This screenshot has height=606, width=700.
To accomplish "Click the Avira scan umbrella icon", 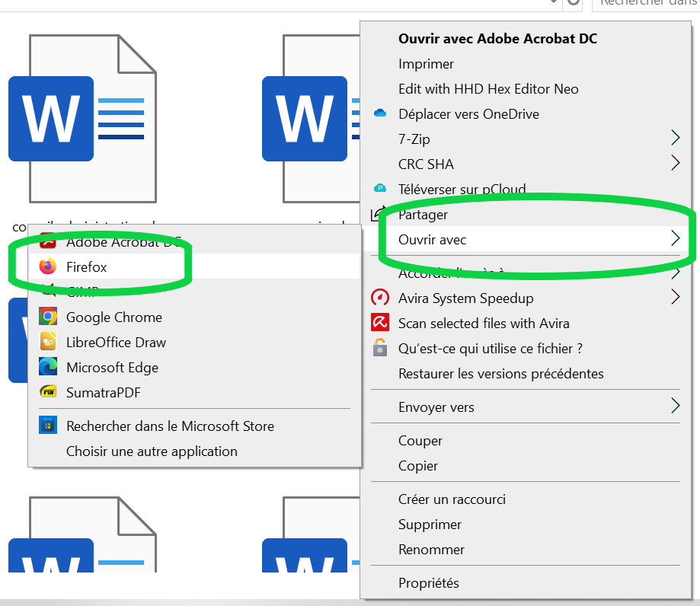I will (380, 323).
